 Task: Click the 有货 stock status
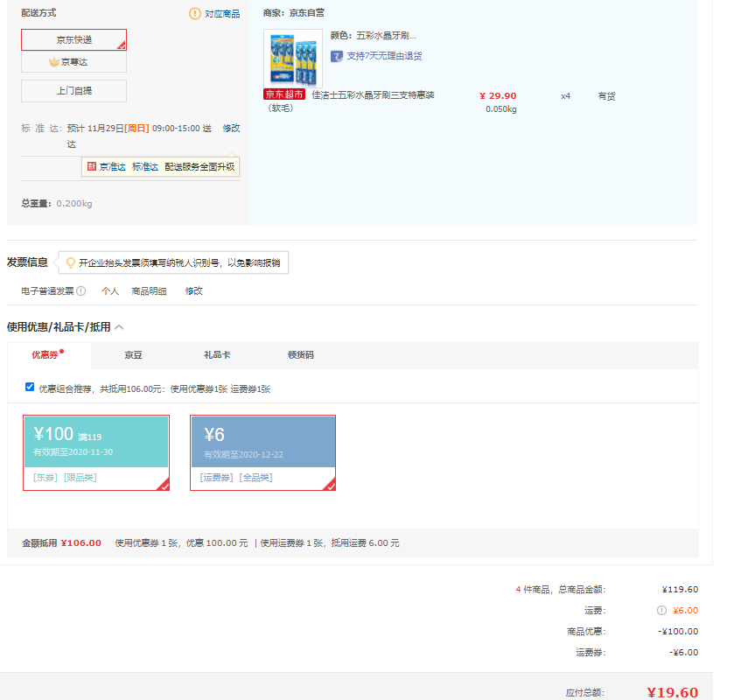click(x=606, y=96)
